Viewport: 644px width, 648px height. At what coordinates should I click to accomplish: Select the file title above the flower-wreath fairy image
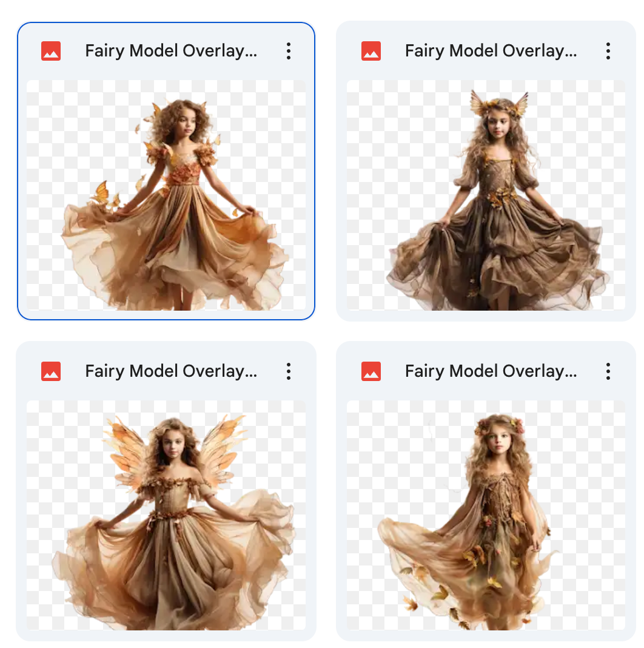point(491,371)
